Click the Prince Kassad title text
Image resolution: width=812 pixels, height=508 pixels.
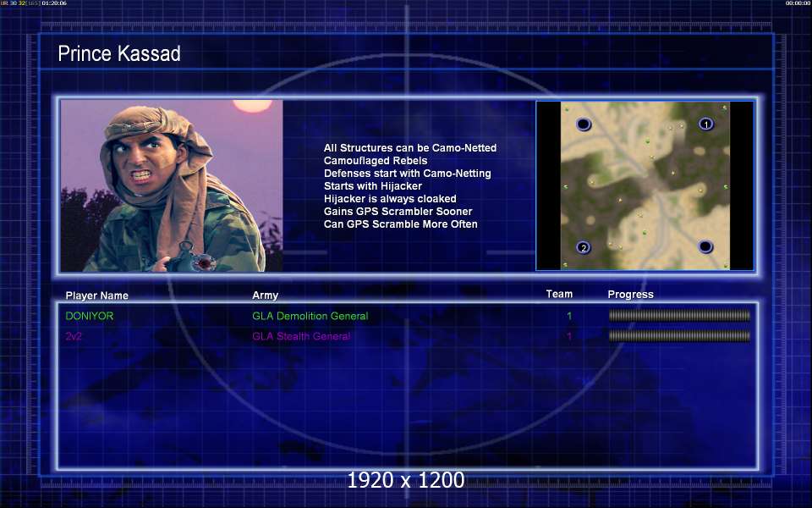(119, 54)
